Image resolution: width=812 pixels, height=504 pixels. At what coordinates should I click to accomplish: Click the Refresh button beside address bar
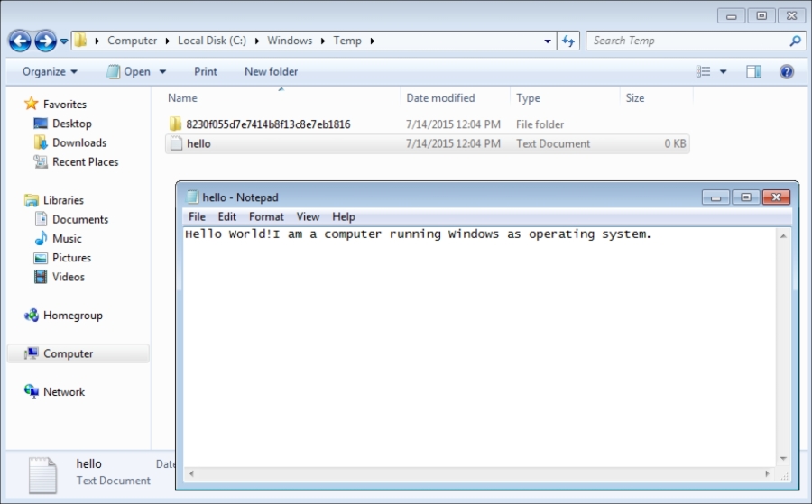(x=568, y=41)
